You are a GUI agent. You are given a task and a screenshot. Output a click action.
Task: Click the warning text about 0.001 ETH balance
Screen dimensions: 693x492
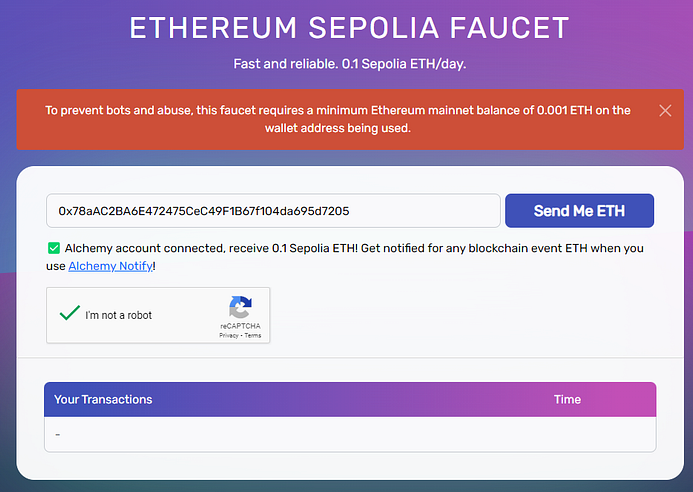338,119
